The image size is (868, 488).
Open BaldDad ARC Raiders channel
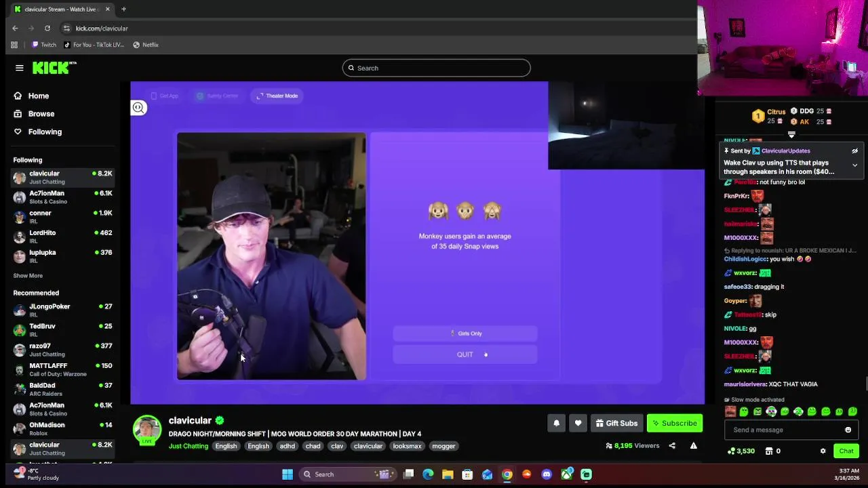(63, 389)
